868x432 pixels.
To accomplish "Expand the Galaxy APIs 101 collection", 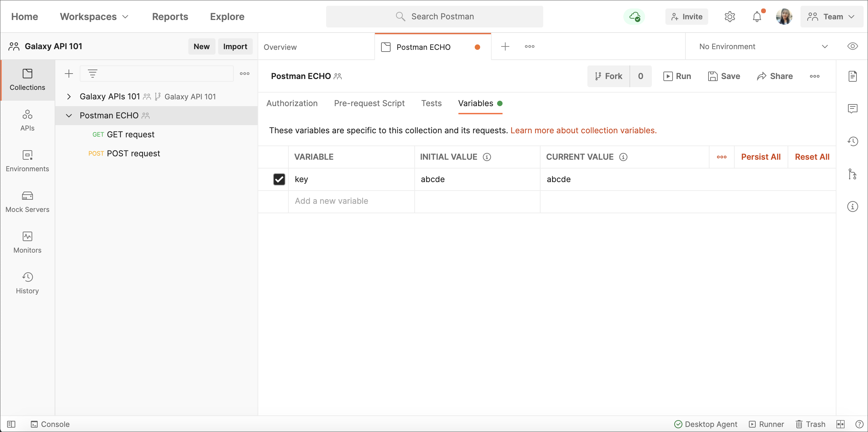I will [69, 97].
